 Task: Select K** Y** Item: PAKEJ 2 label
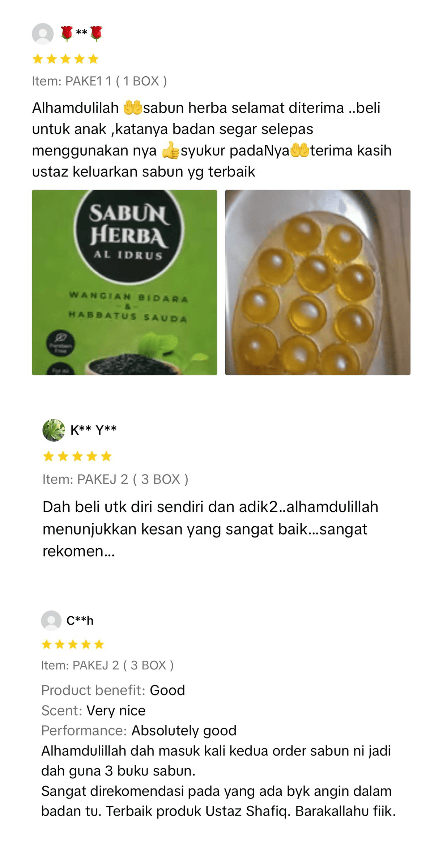(x=115, y=479)
